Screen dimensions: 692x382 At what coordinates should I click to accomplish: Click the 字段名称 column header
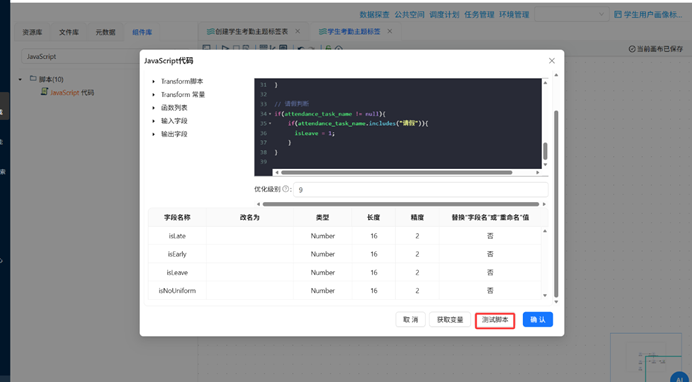point(177,217)
